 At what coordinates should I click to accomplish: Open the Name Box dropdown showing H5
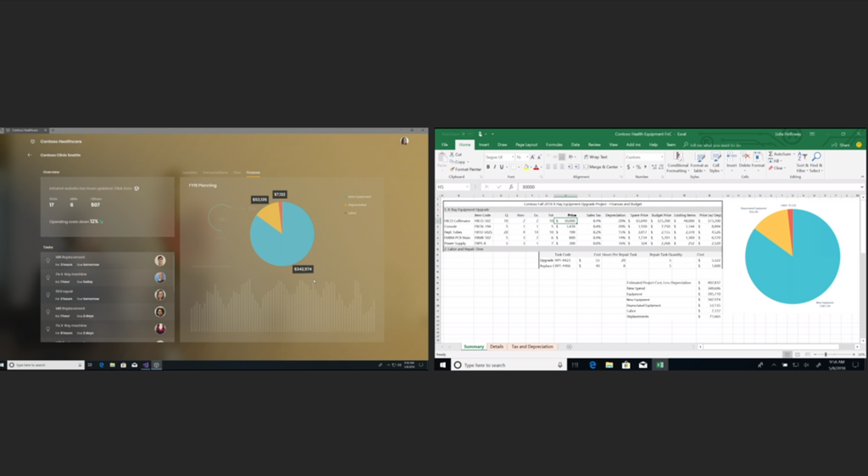pos(467,187)
